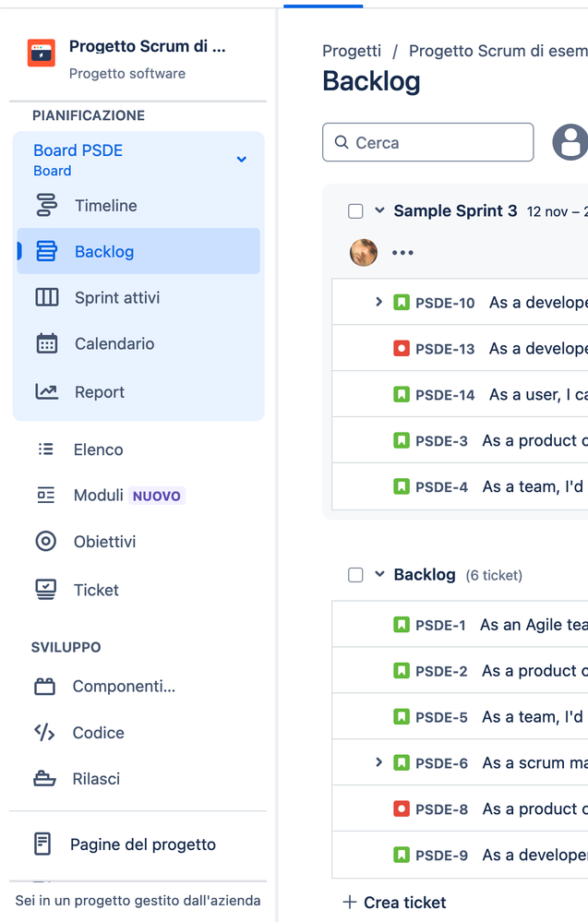Viewport: 588px width, 922px height.
Task: Click the Codice code-brackets icon
Action: [44, 732]
